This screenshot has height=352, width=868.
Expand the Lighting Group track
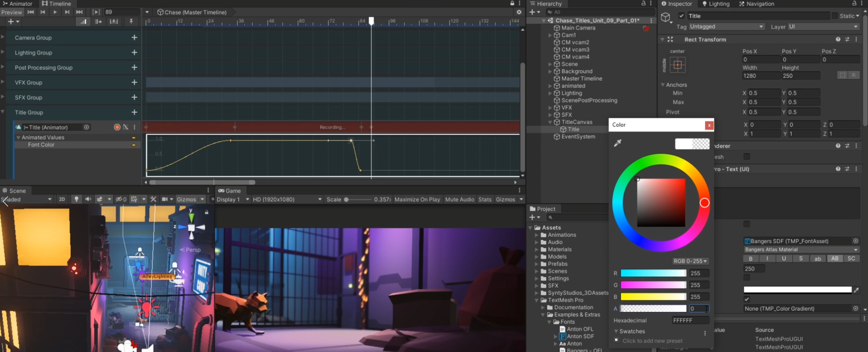[3, 53]
